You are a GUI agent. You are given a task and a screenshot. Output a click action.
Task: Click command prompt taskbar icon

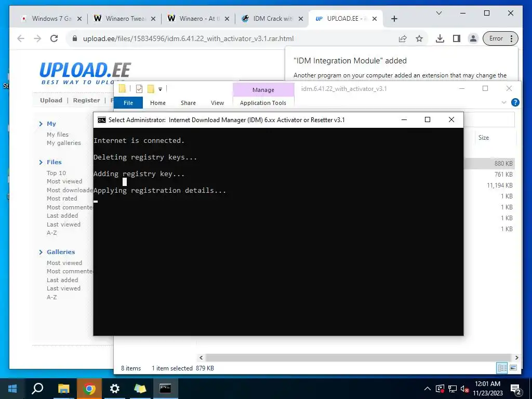(165, 389)
